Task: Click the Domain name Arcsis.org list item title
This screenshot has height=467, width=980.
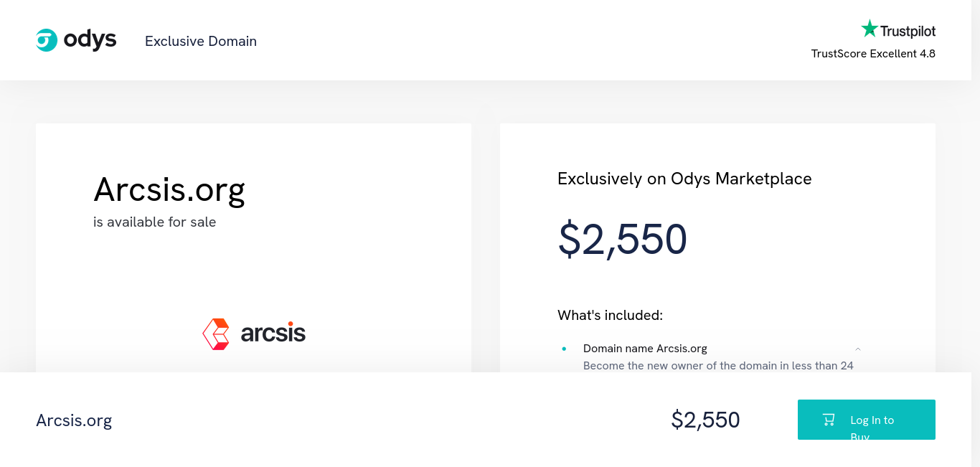Action: 645,349
